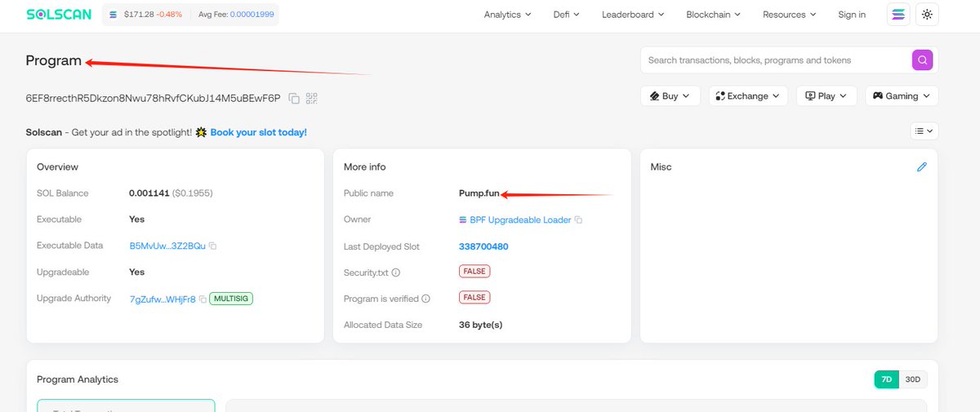Open the list view options dropdown

point(924,131)
